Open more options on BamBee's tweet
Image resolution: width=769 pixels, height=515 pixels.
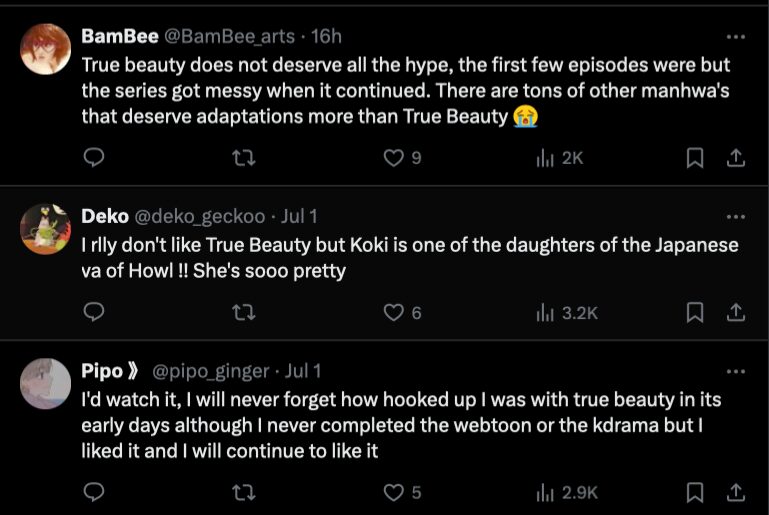click(x=735, y=37)
